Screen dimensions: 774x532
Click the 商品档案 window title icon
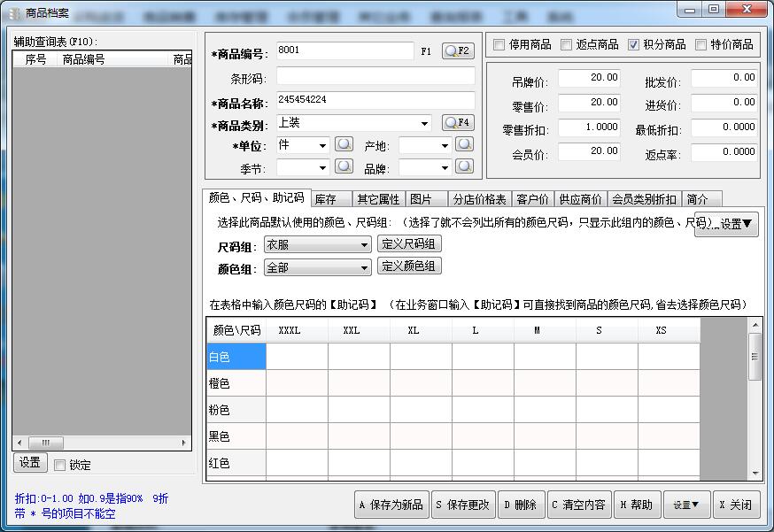14,13
